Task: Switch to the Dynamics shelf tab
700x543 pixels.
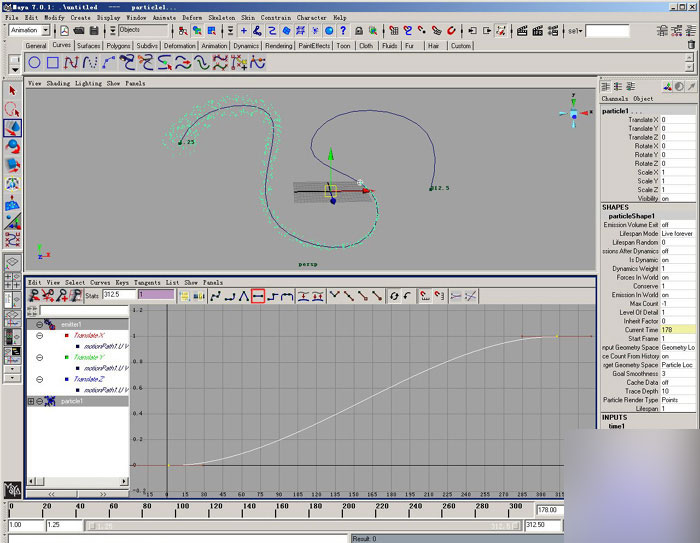Action: 246,46
